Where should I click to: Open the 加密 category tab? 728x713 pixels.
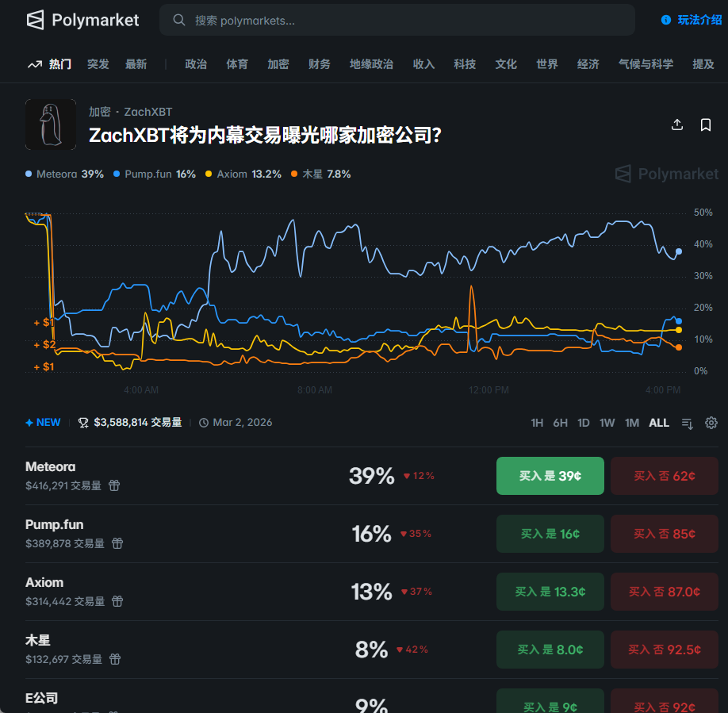[278, 64]
